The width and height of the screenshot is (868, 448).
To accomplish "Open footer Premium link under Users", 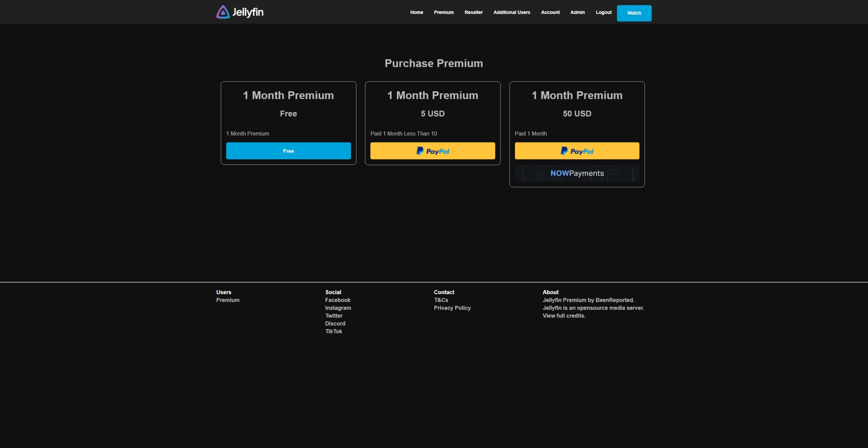I will (x=228, y=300).
